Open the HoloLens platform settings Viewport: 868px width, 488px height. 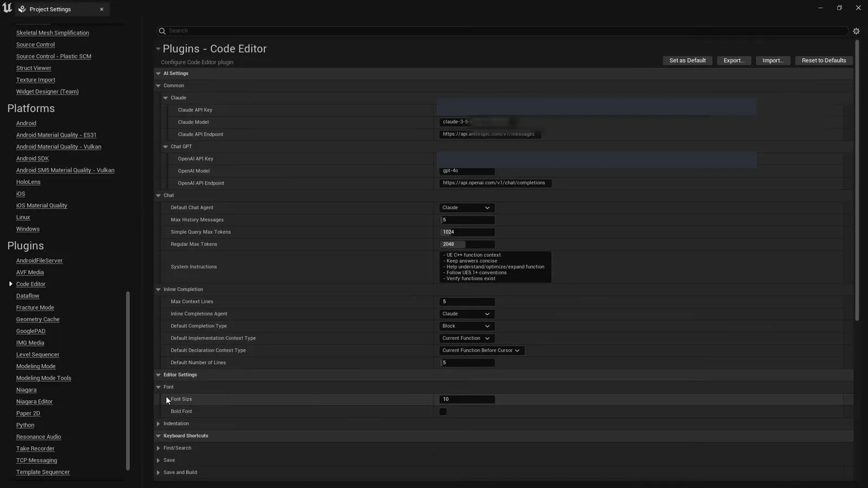pyautogui.click(x=28, y=182)
